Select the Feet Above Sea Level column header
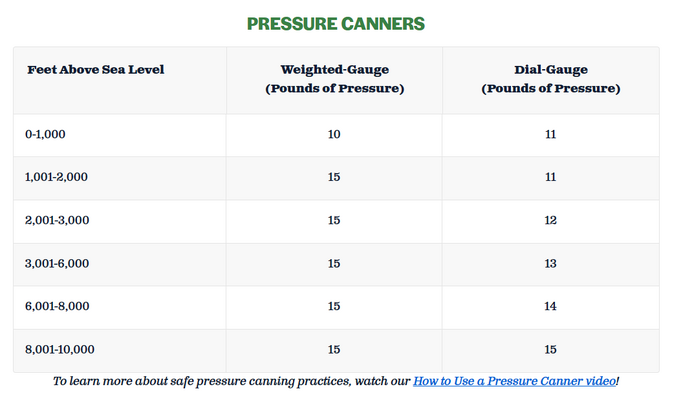The height and width of the screenshot is (400, 692). (96, 70)
